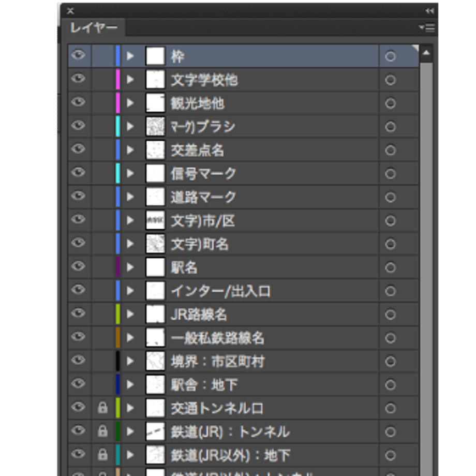
Task: Select the 駅名 layer name
Action: coord(184,268)
